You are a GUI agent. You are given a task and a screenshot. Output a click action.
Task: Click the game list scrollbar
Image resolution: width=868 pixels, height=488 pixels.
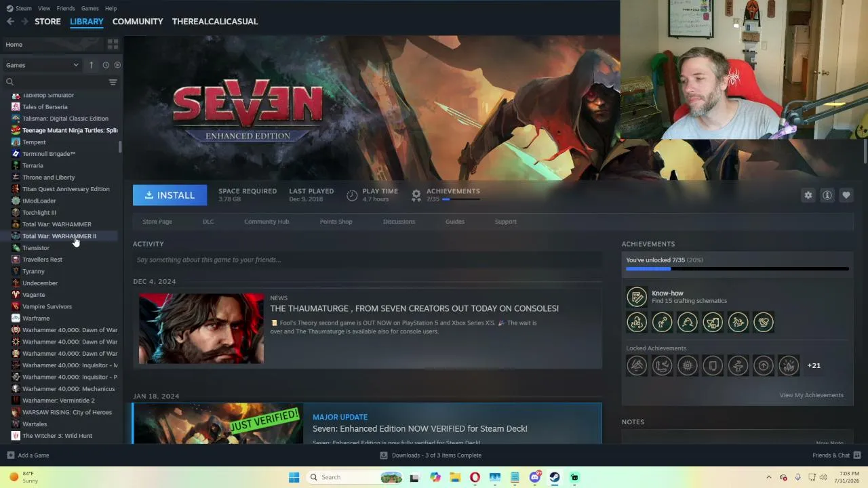pos(120,146)
